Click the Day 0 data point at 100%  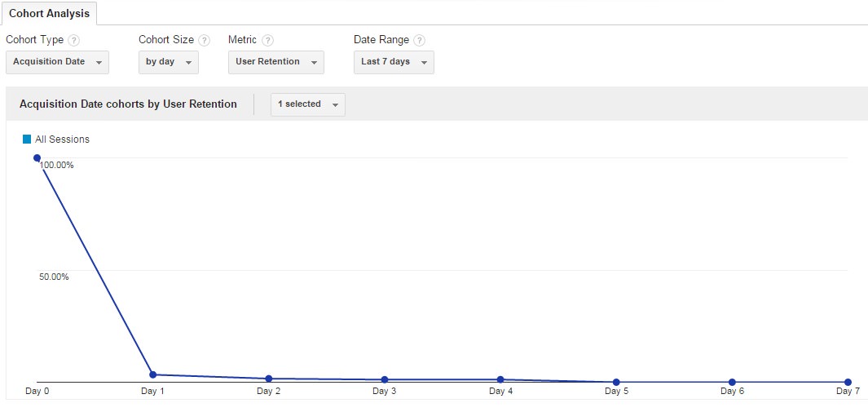click(x=37, y=158)
